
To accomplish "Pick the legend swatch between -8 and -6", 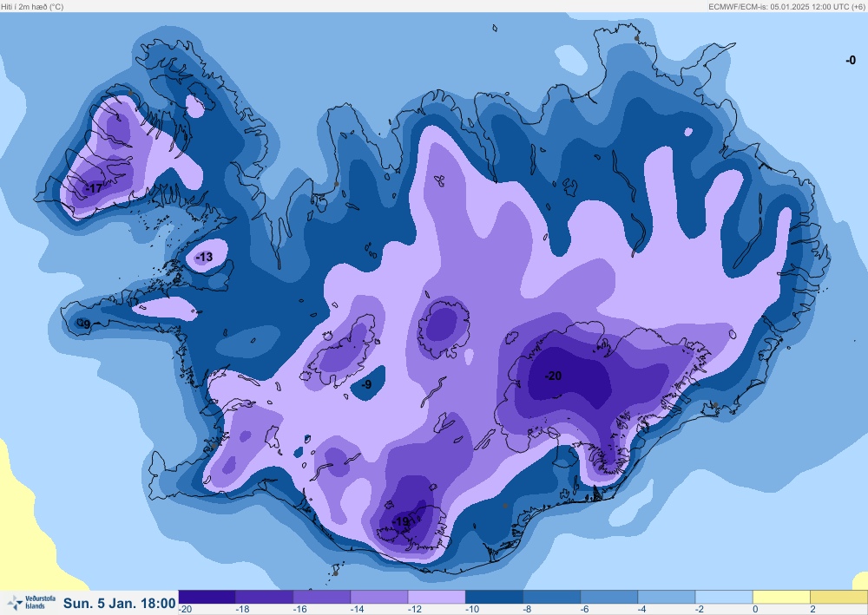I will tap(552, 597).
